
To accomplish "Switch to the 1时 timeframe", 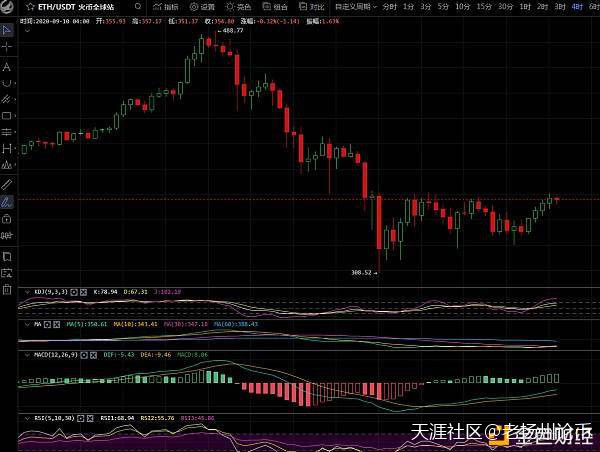I will tap(526, 6).
